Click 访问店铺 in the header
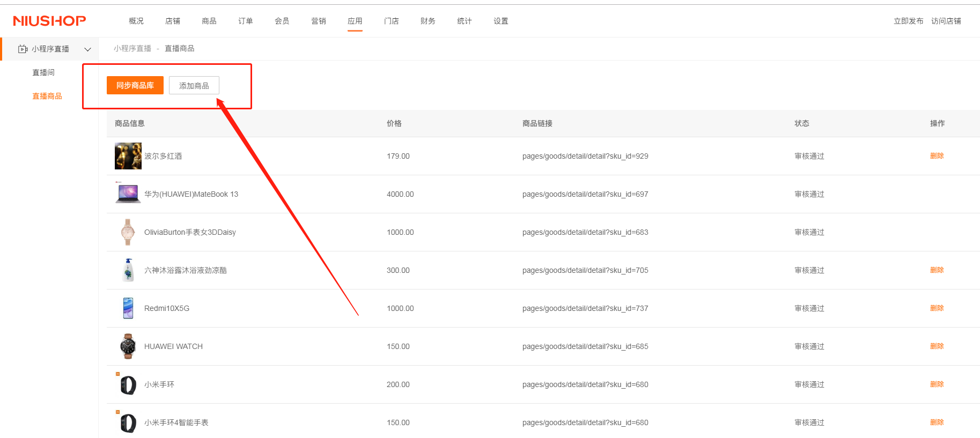The width and height of the screenshot is (980, 438). (x=946, y=21)
